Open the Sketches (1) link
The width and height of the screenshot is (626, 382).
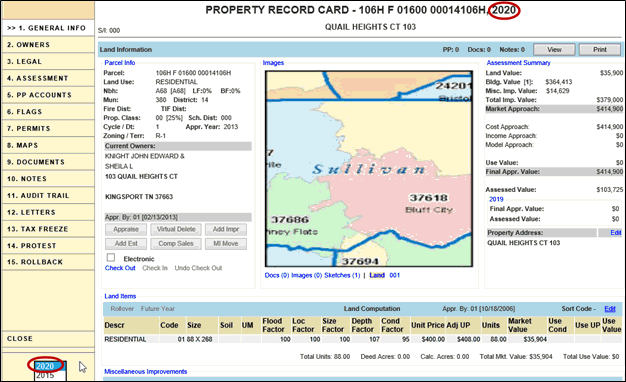[x=342, y=275]
